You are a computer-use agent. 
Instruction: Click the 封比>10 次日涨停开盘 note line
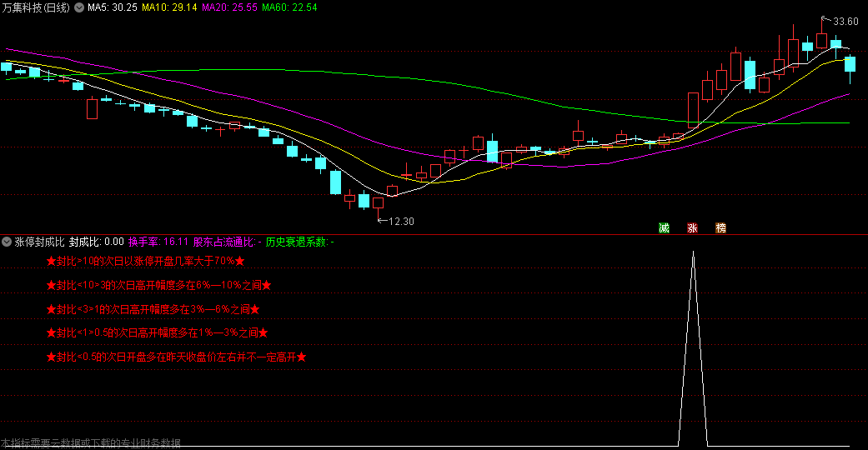146,262
